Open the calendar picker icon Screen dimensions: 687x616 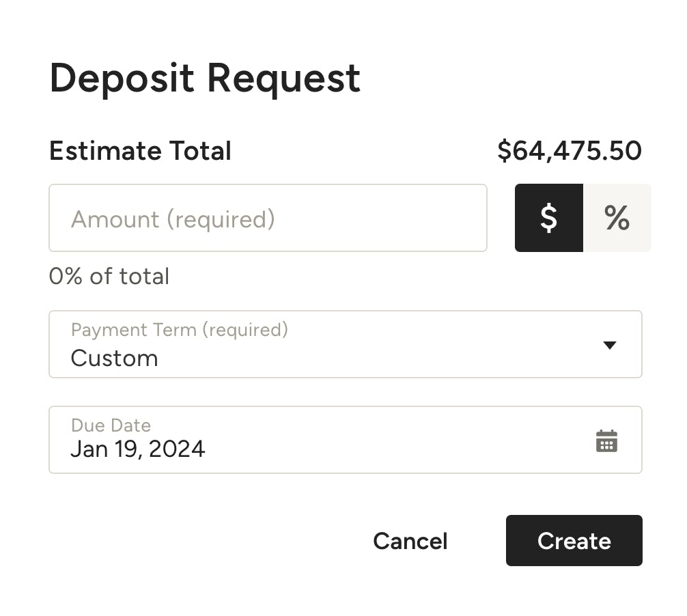point(606,440)
